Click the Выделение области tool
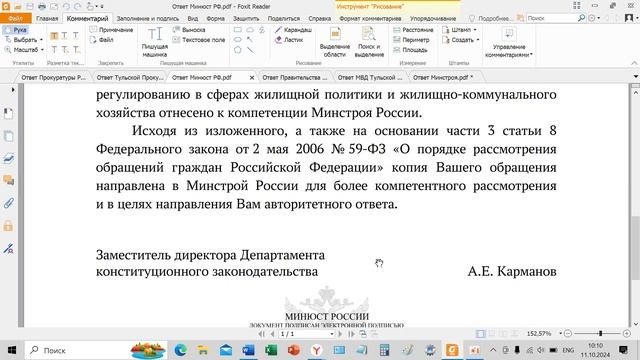640x360 pixels. point(335,42)
